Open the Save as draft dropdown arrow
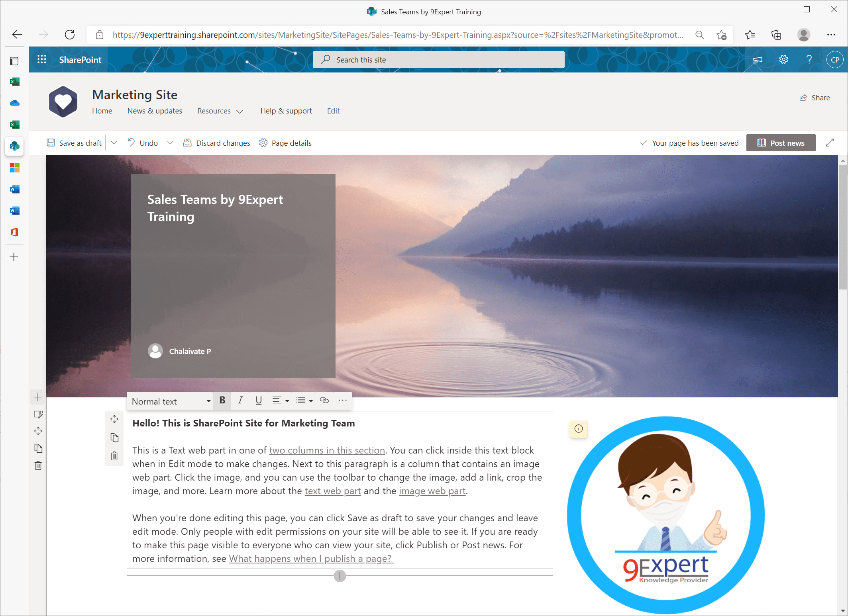Viewport: 848px width, 616px height. tap(114, 143)
